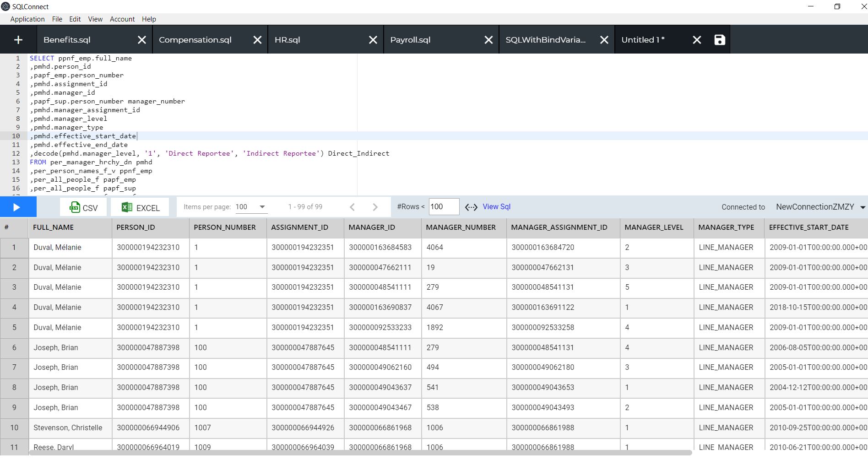Close the Benefits.sql tab

(x=141, y=39)
